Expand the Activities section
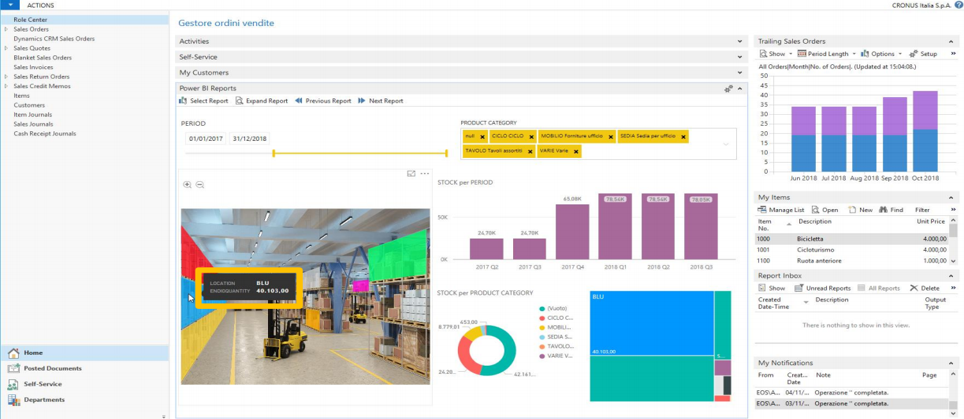The height and width of the screenshot is (419, 964). click(x=739, y=42)
